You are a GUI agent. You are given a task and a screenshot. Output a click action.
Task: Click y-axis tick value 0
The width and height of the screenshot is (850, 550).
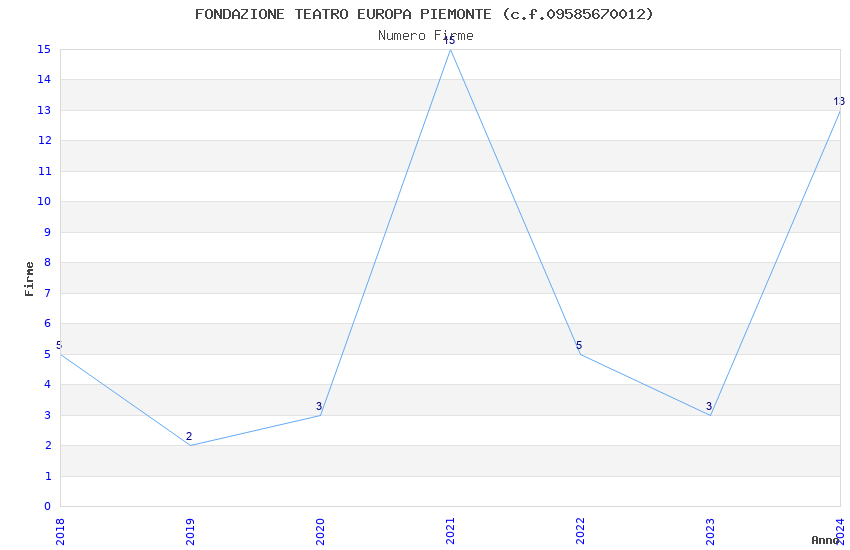point(48,507)
